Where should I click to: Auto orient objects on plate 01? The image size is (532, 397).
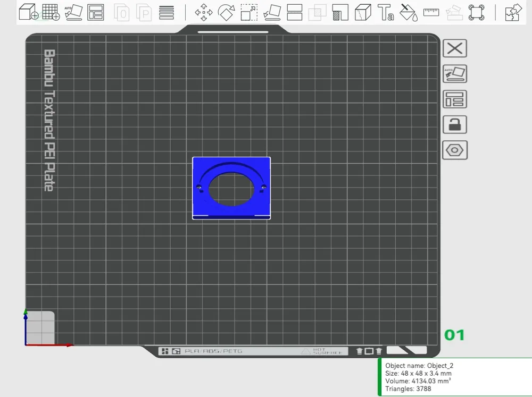tap(455, 73)
